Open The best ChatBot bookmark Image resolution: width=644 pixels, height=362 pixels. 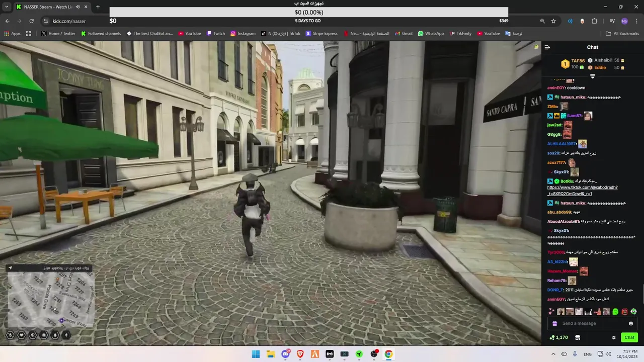click(x=149, y=34)
